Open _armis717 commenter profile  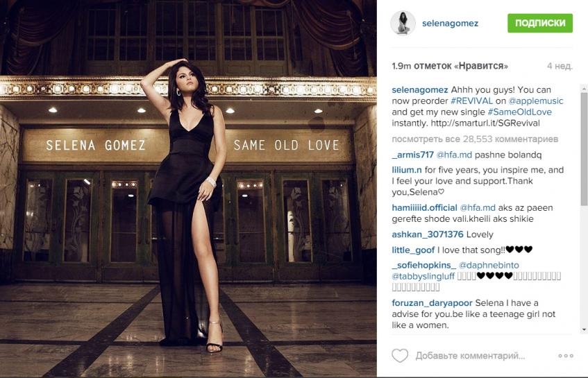click(x=412, y=155)
